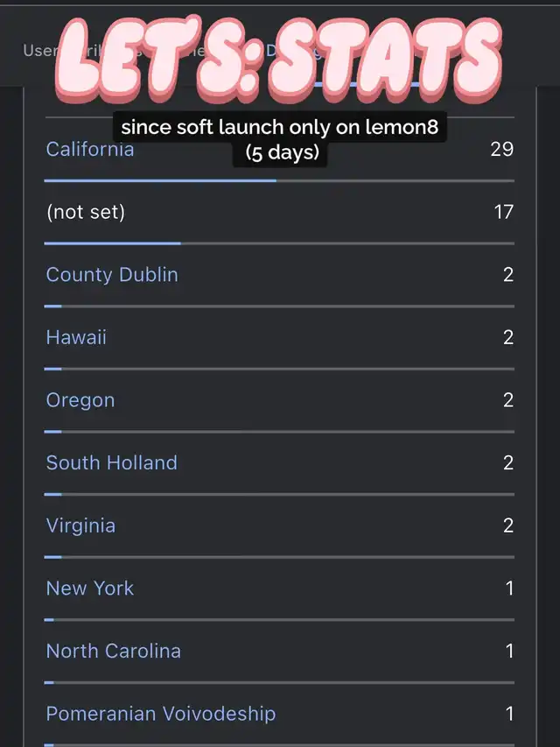Image resolution: width=560 pixels, height=747 pixels.
Task: Open the North Carolina link
Action: click(x=114, y=651)
